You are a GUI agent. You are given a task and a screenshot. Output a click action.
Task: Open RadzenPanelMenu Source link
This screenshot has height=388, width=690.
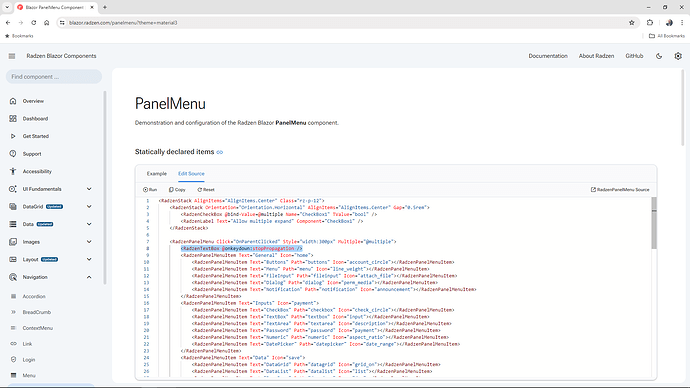(620, 190)
